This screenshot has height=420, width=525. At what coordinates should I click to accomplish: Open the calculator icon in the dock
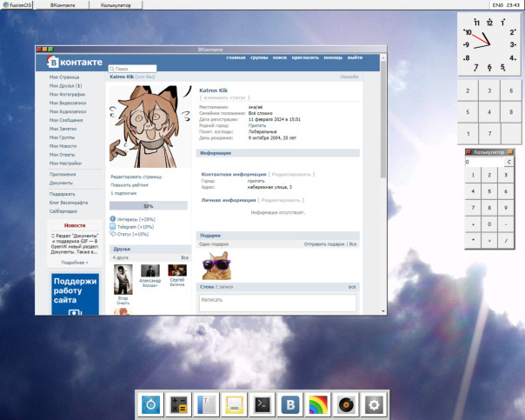(179, 403)
